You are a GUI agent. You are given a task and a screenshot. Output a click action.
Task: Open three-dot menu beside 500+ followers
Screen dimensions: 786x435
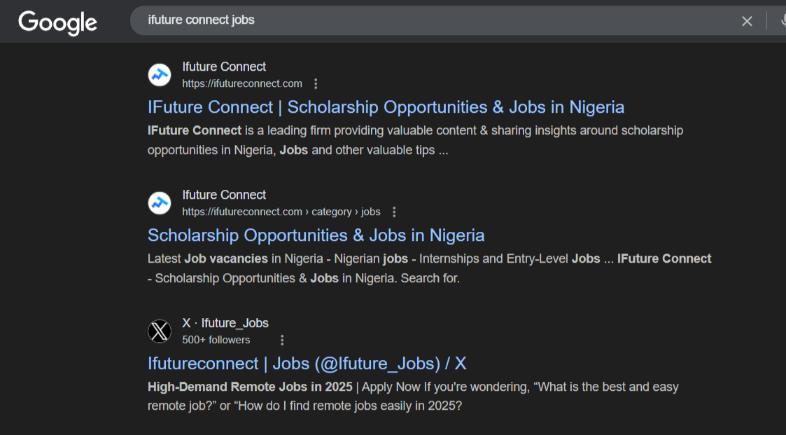pyautogui.click(x=282, y=340)
